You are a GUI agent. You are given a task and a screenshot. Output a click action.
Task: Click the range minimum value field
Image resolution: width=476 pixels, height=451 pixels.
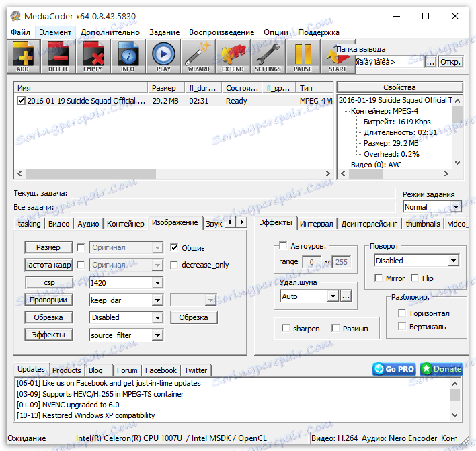pos(311,262)
